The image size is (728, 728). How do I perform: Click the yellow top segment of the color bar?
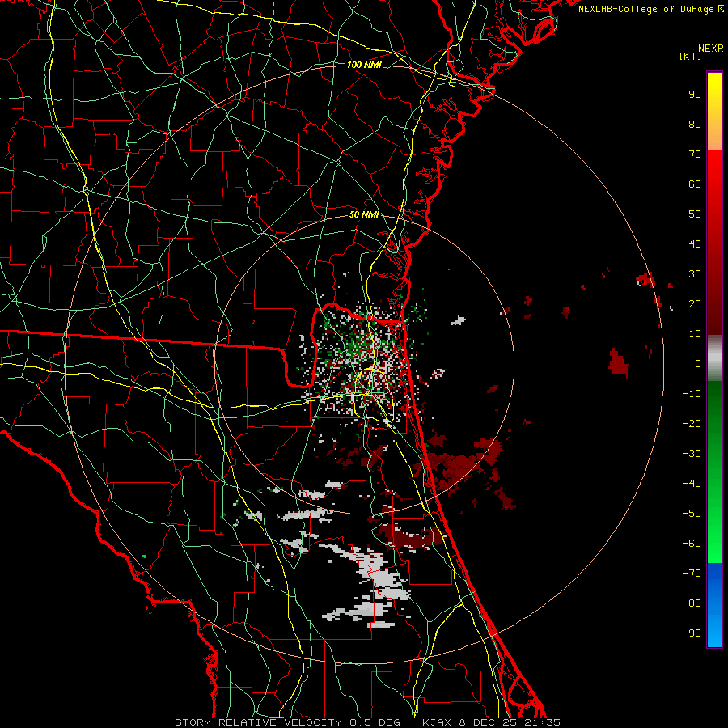point(714,112)
